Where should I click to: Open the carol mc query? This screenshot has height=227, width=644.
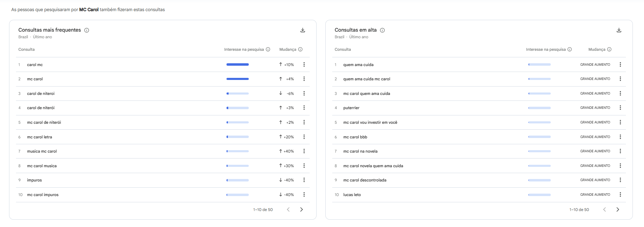(35, 65)
